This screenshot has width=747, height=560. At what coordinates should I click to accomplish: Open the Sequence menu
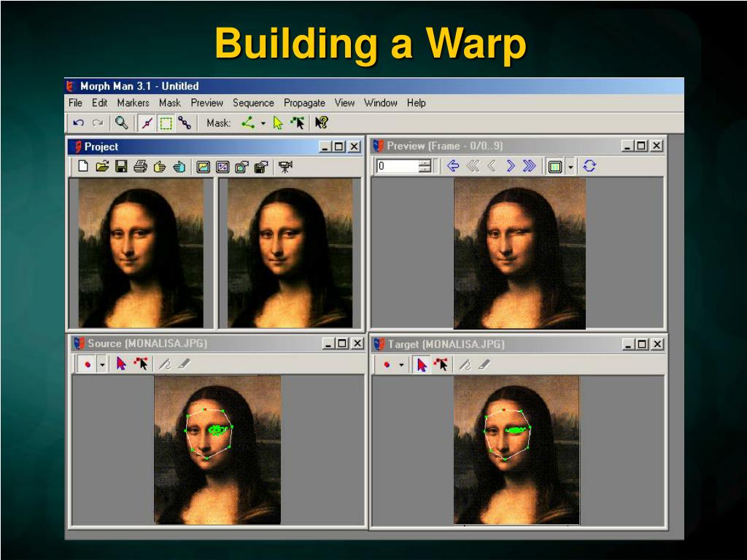pyautogui.click(x=253, y=103)
